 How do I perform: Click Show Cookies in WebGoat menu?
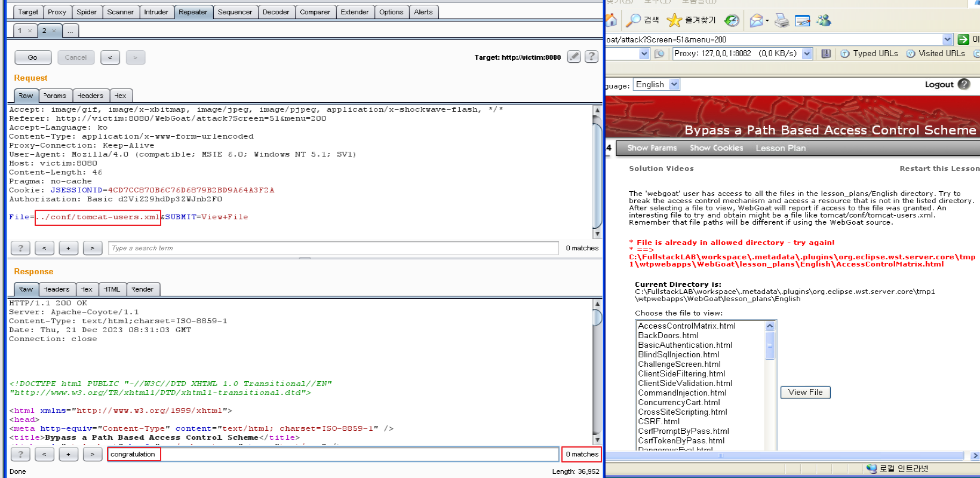(716, 148)
